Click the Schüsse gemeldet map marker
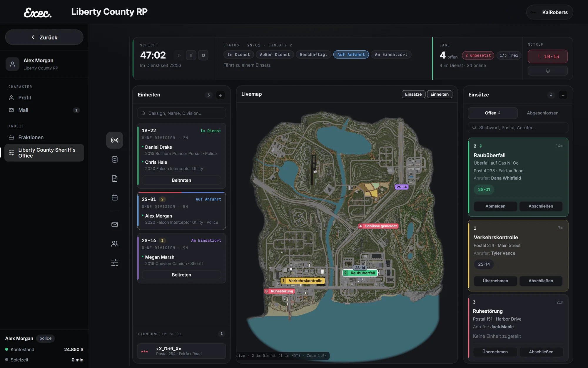Screen dimensions: 588x368 pyautogui.click(x=378, y=226)
